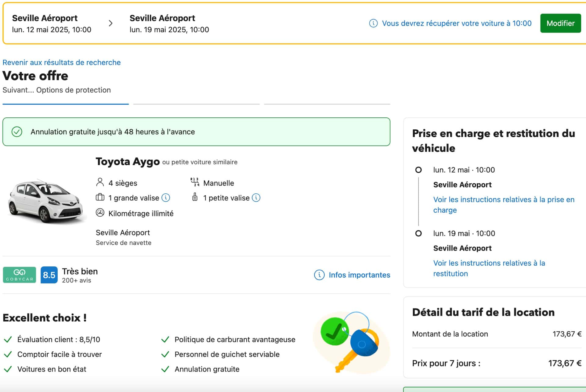Click the info icon beside Infos importantes

coord(319,275)
